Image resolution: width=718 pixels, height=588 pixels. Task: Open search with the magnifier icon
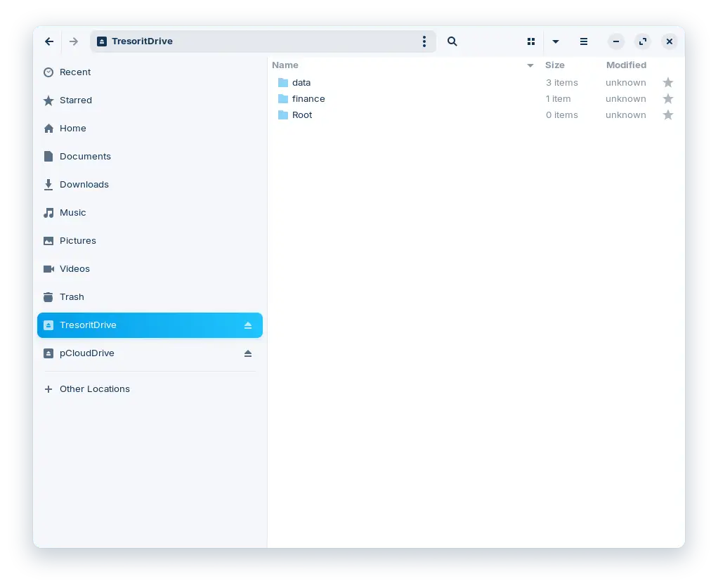pyautogui.click(x=452, y=41)
